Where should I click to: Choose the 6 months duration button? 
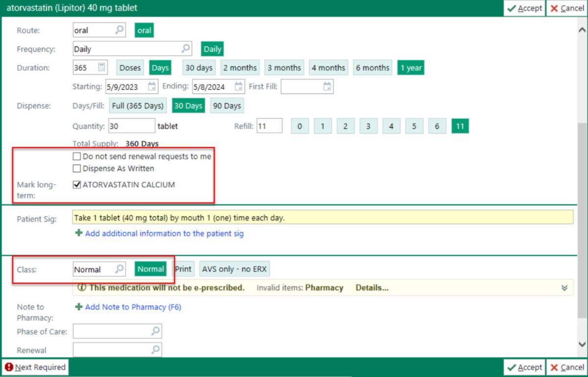pyautogui.click(x=372, y=68)
